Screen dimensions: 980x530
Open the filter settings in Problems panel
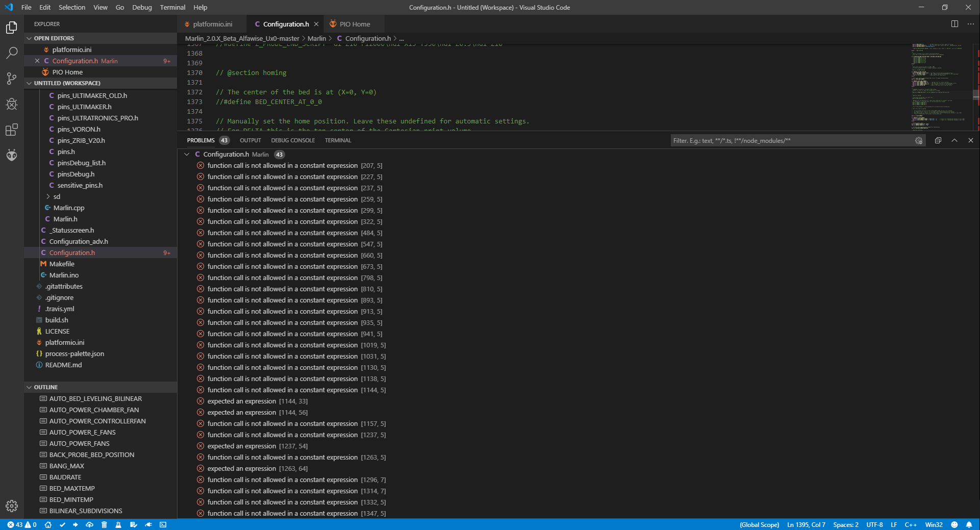919,141
